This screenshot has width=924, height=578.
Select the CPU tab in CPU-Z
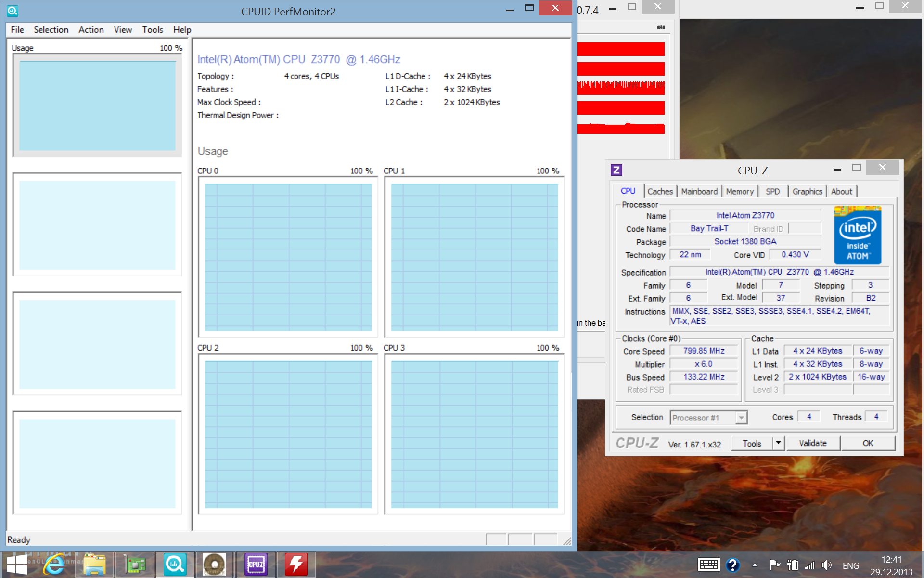coord(628,191)
